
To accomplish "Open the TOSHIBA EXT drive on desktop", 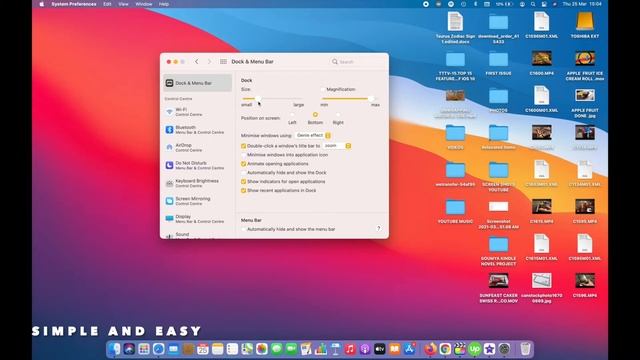I will click(584, 25).
